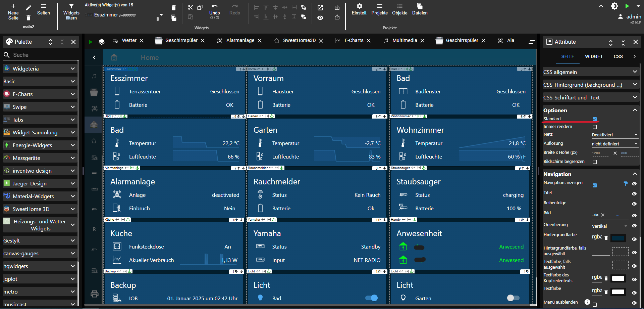Send widget to back icon
The height and width of the screenshot is (309, 644).
pos(304,17)
